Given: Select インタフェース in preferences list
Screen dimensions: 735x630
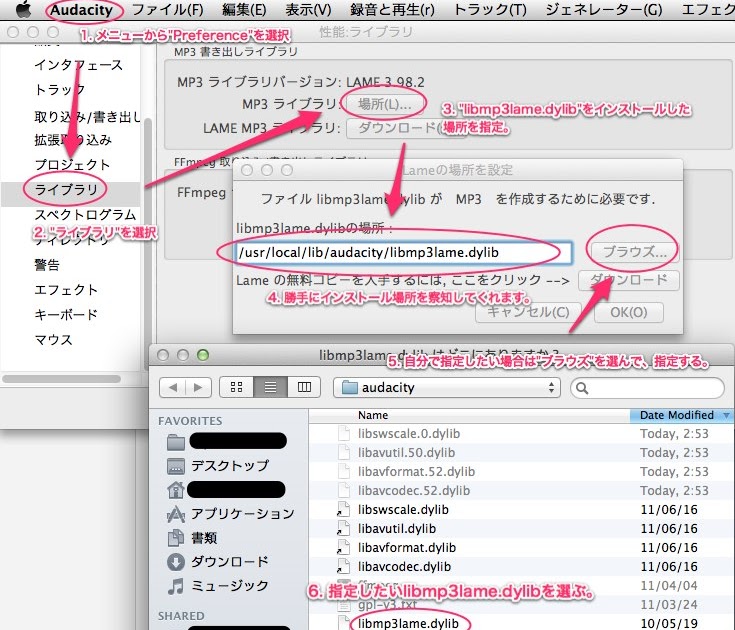Looking at the screenshot, I should tap(78, 65).
